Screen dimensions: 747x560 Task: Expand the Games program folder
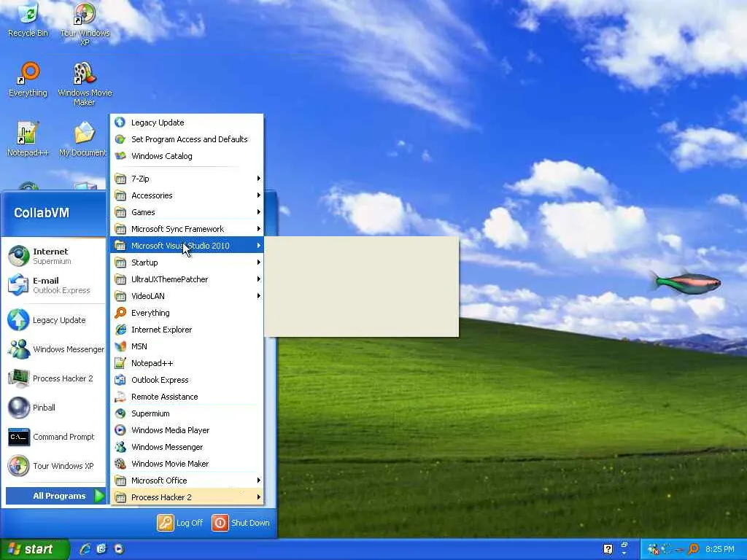click(x=187, y=212)
